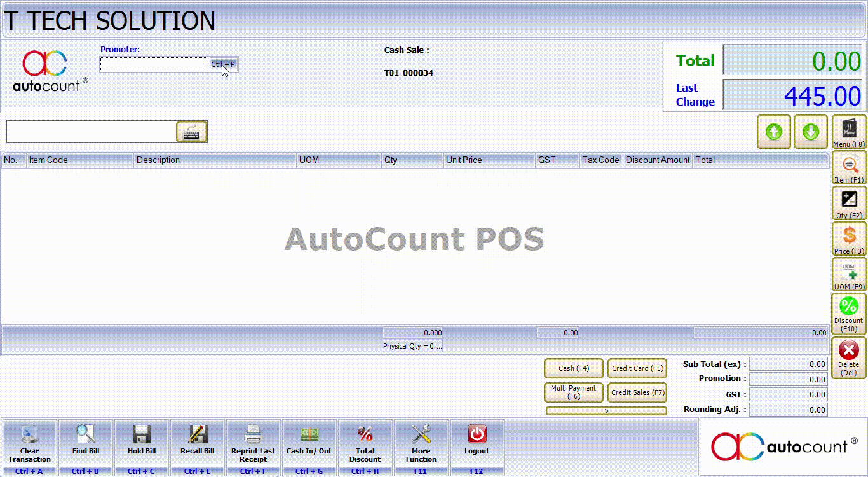Sort by Item Code column header

79,160
